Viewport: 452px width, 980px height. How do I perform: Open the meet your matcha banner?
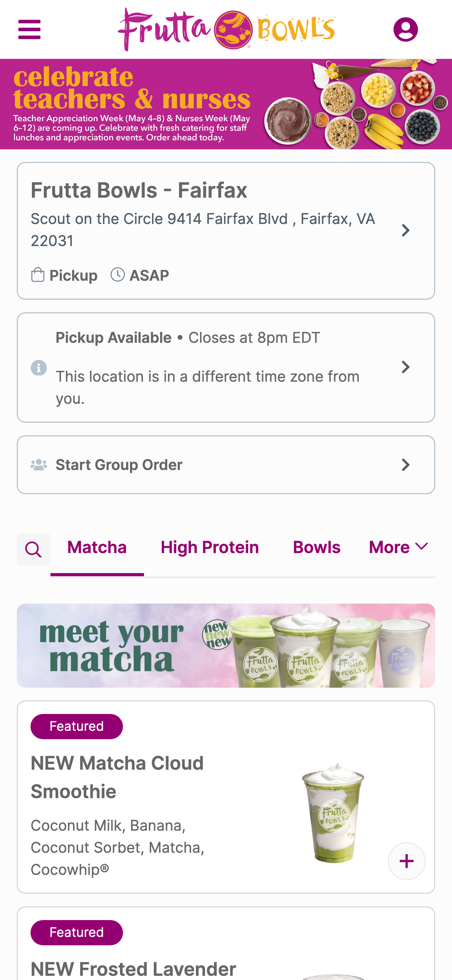(226, 645)
